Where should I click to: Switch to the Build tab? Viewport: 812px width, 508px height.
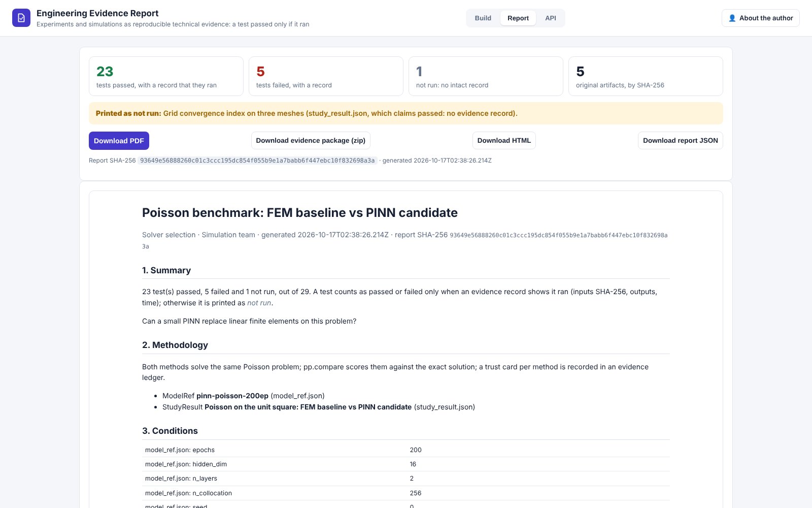pyautogui.click(x=483, y=18)
